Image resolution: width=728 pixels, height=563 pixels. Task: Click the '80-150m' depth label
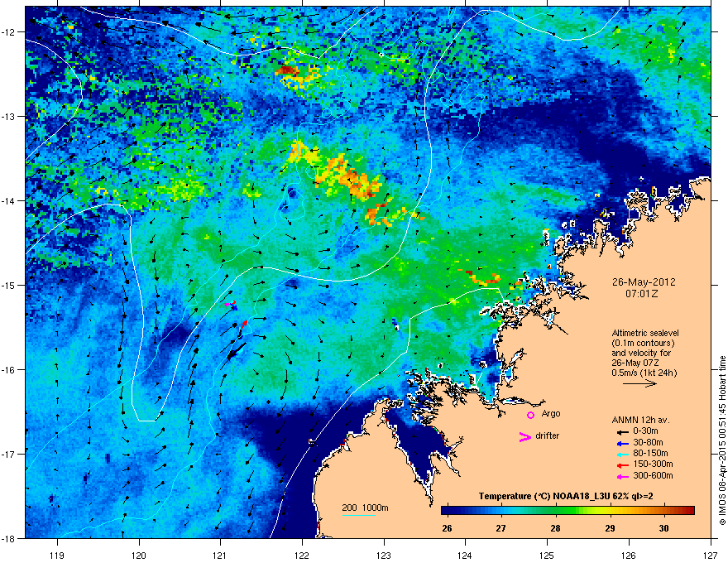pos(650,454)
